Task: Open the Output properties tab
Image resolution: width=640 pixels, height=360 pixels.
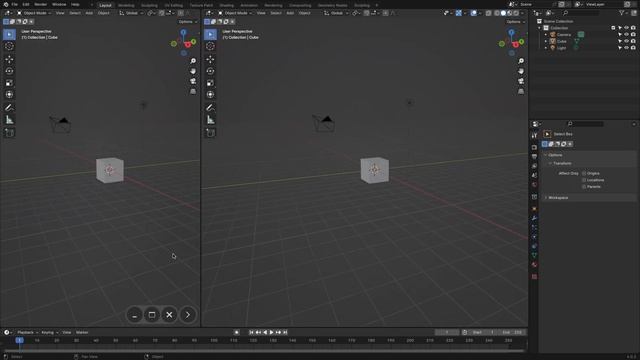Action: (534, 157)
